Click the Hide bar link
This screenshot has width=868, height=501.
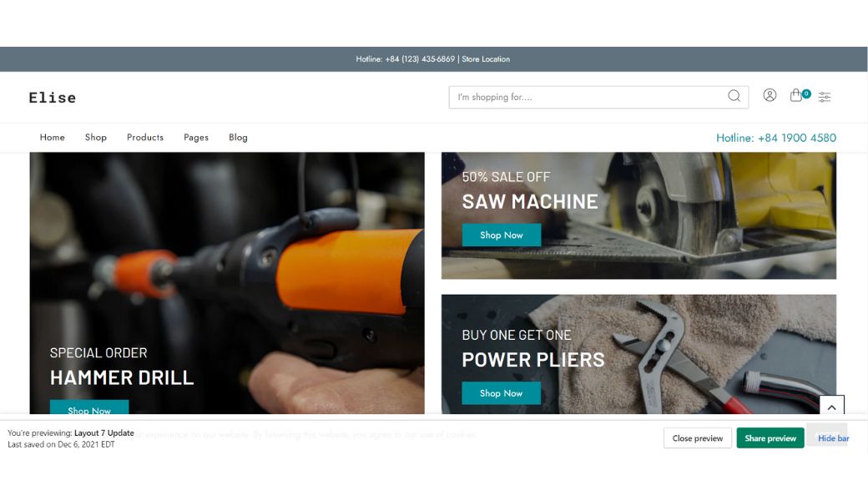[x=833, y=438]
